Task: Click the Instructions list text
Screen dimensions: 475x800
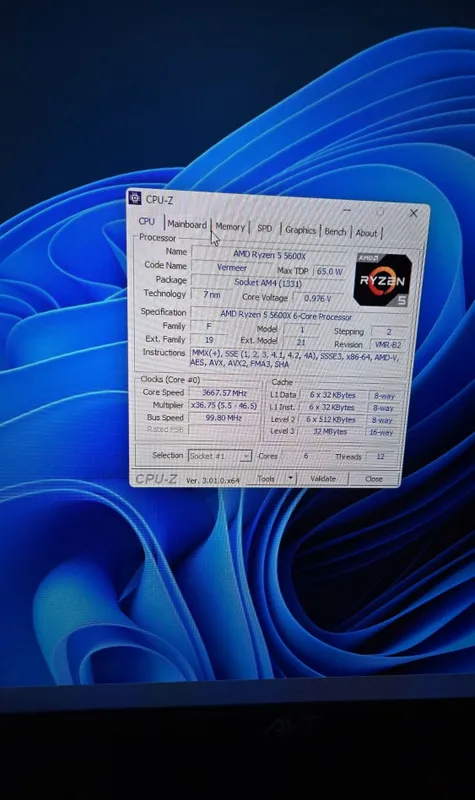Action: tap(295, 359)
